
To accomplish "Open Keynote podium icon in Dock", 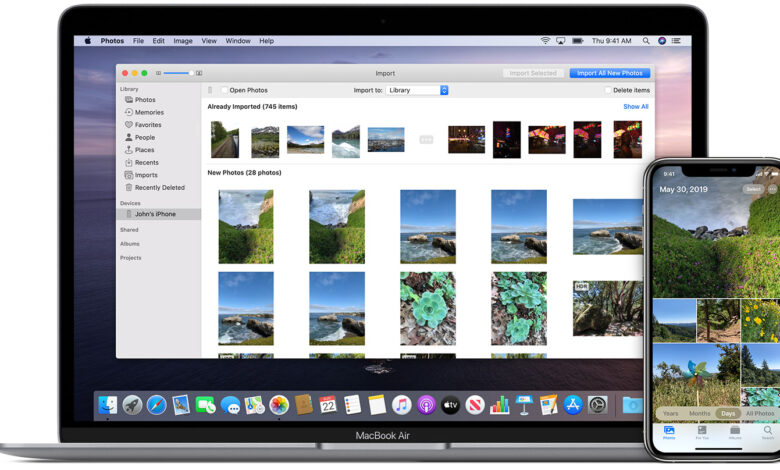I will pyautogui.click(x=524, y=405).
